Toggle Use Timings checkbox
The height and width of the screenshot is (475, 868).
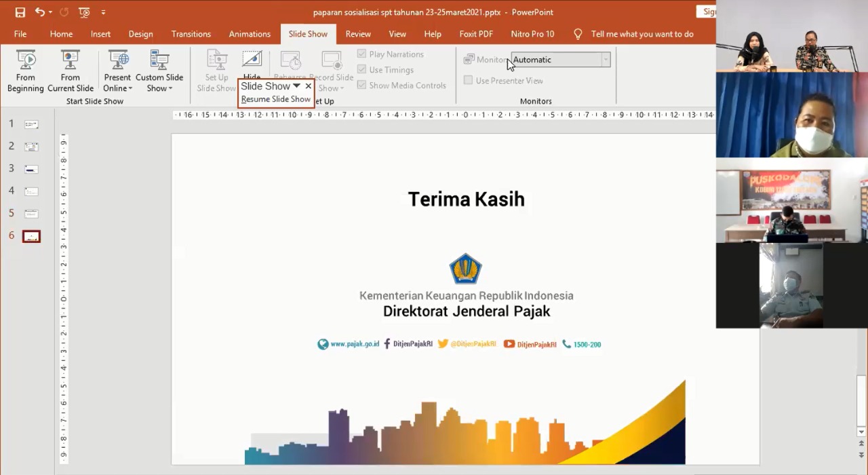click(x=362, y=70)
